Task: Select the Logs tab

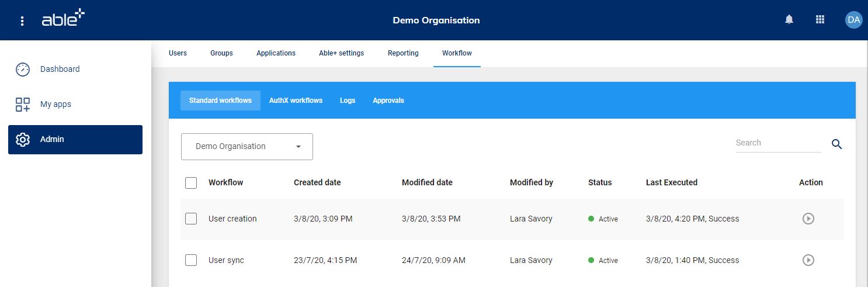Action: click(x=348, y=101)
